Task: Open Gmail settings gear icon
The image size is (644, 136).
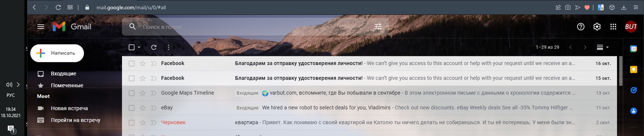Action: point(597,27)
